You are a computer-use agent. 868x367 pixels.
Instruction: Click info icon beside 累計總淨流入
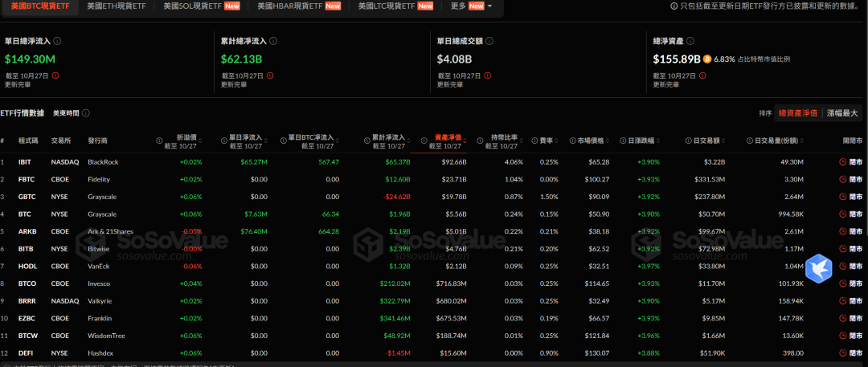click(x=273, y=39)
